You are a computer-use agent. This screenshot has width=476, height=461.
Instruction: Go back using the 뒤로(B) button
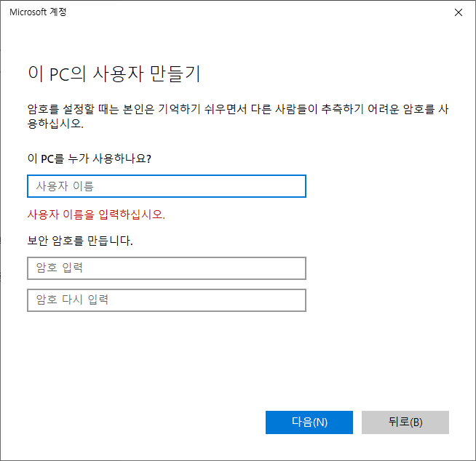[405, 422]
